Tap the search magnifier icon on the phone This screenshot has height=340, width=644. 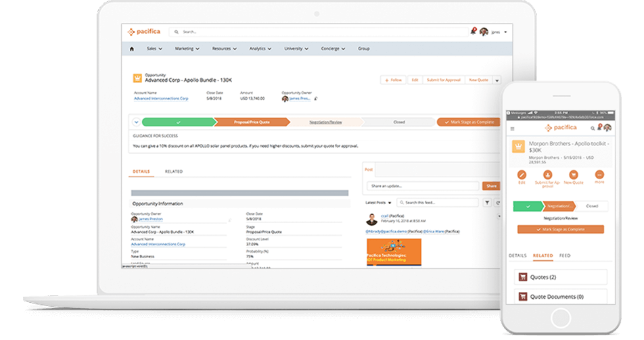click(593, 128)
